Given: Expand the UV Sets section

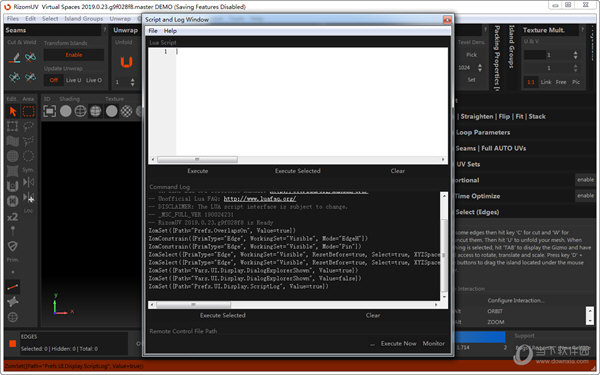Looking at the screenshot, I should tap(468, 164).
